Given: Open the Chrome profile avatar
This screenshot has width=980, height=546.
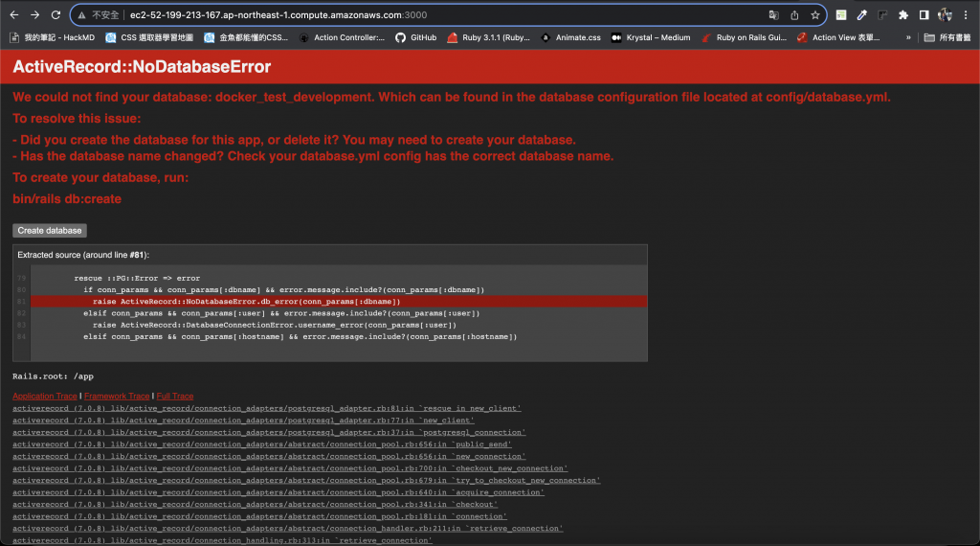Looking at the screenshot, I should click(x=945, y=15).
